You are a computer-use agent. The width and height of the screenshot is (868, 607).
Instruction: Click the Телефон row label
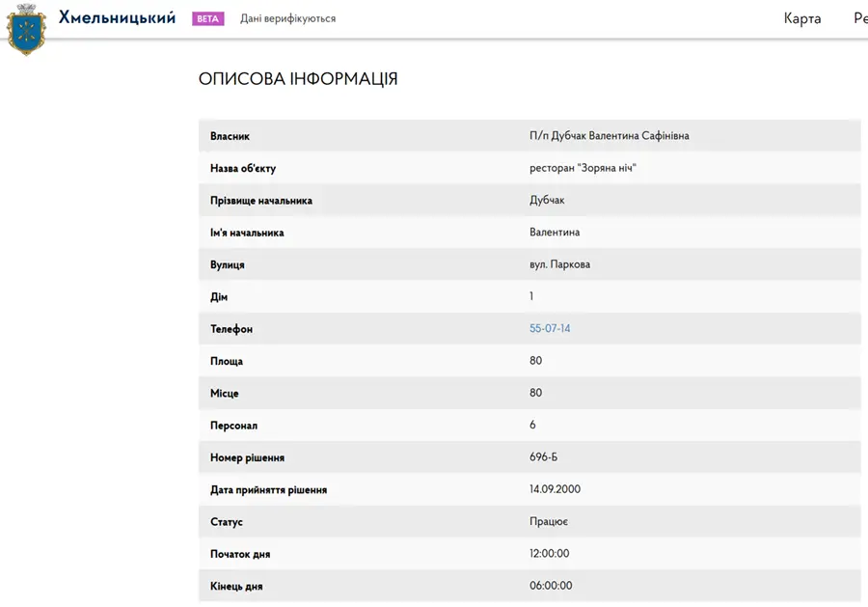click(x=231, y=329)
